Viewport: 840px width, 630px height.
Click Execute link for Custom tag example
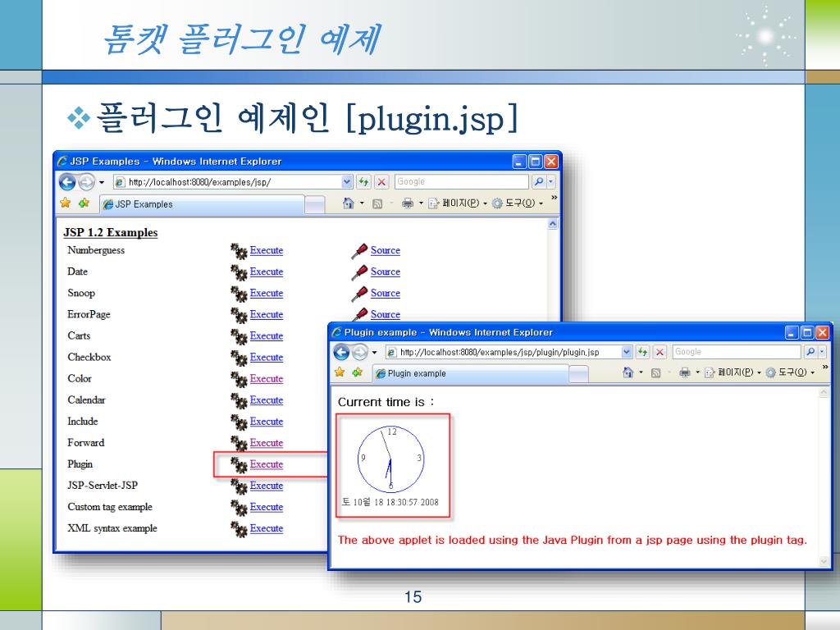(267, 507)
